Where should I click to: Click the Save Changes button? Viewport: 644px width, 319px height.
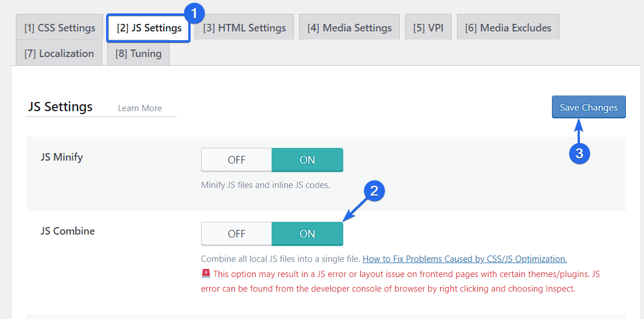[x=589, y=108]
